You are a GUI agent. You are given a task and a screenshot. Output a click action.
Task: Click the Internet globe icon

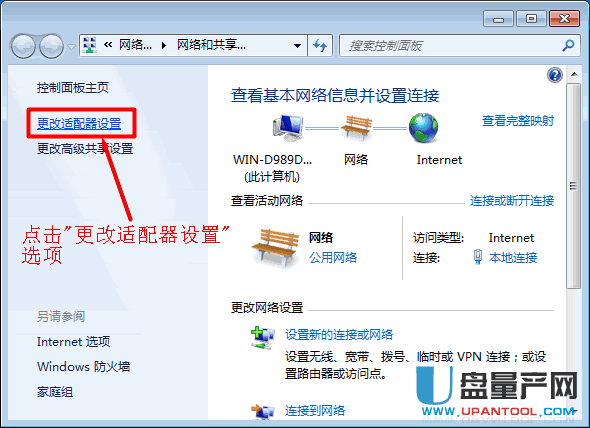(423, 128)
